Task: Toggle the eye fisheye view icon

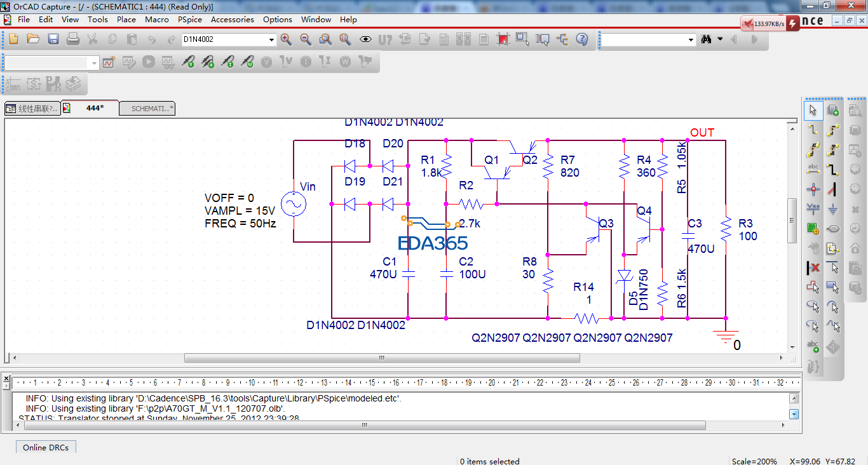Action: 365,39
